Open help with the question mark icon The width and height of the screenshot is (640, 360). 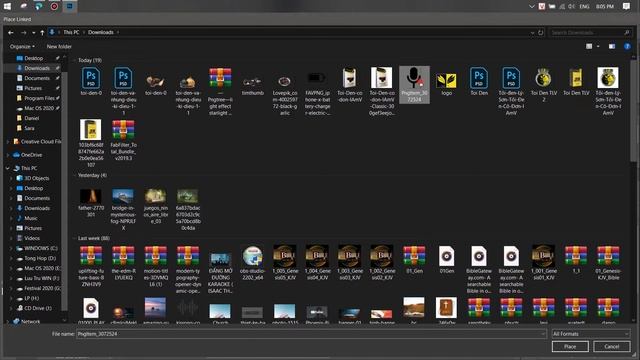[x=627, y=47]
